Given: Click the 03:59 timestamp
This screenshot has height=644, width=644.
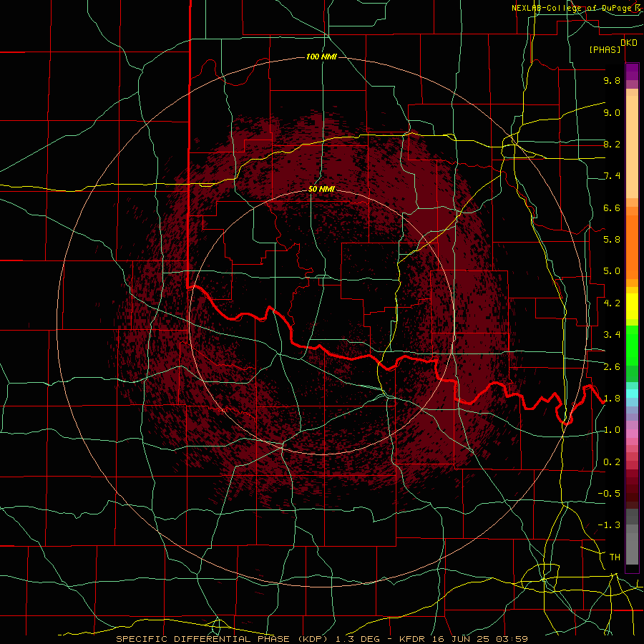Looking at the screenshot, I should [513, 639].
